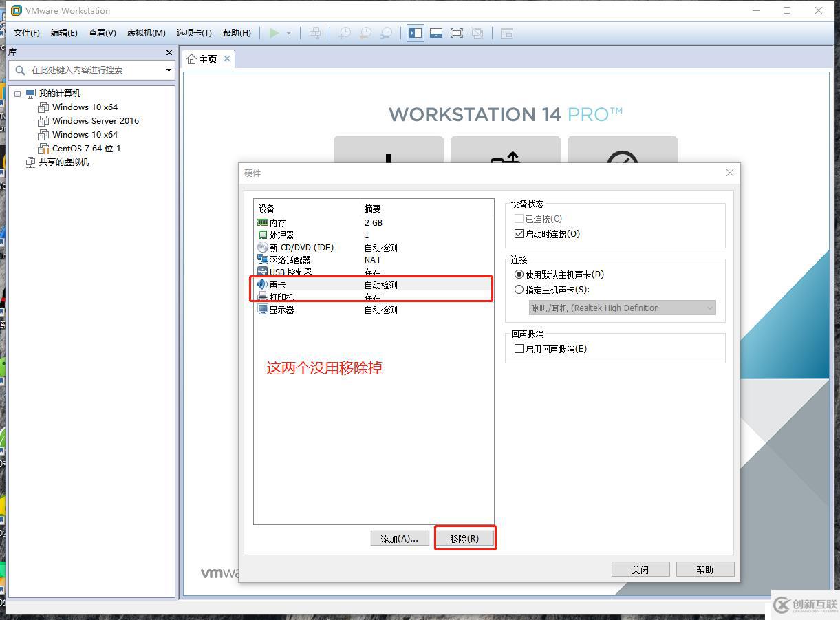This screenshot has width=840, height=620.
Task: Select 指定主机声卡(S) radio button
Action: tap(519, 290)
